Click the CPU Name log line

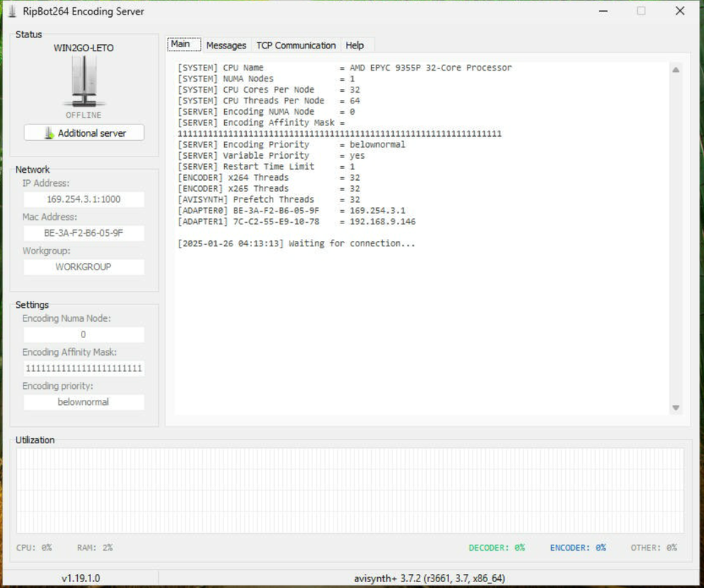(x=345, y=68)
